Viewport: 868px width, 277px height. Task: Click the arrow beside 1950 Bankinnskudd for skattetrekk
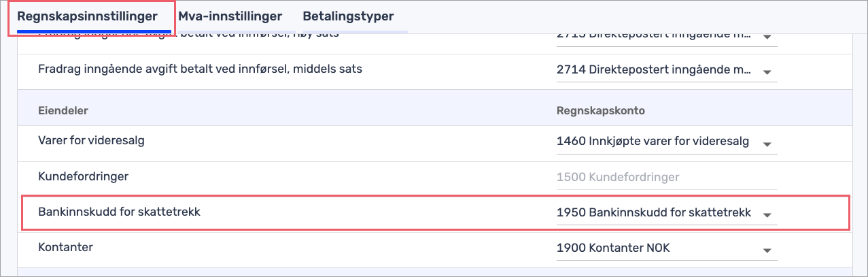pos(767,215)
